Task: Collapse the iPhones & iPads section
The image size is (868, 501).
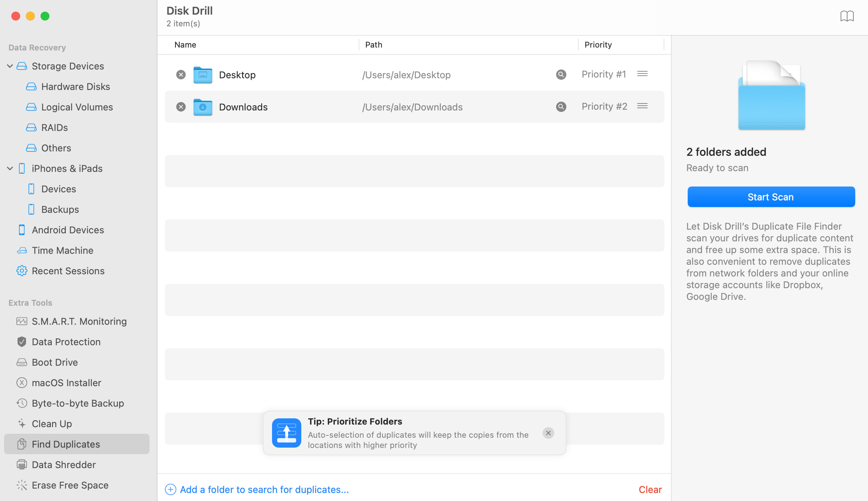Action: coord(10,168)
